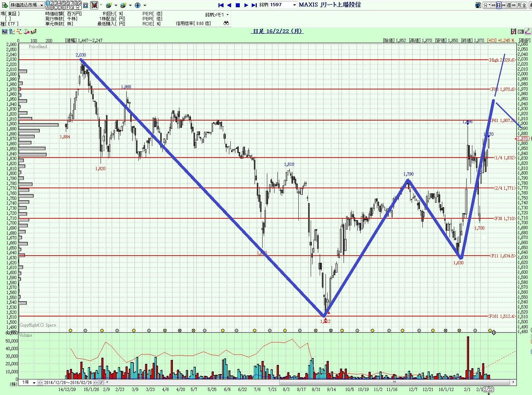Select preset letter A in the letter row

[48, 8]
